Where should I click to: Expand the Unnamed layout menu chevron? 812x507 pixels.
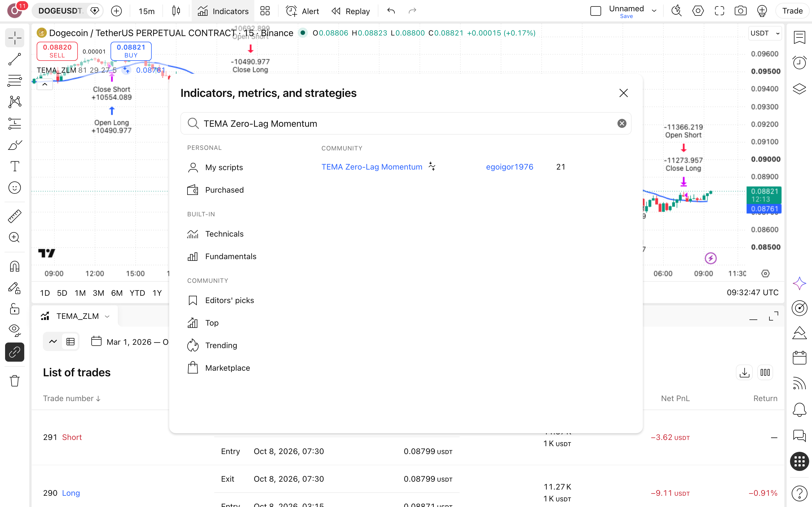coord(654,11)
